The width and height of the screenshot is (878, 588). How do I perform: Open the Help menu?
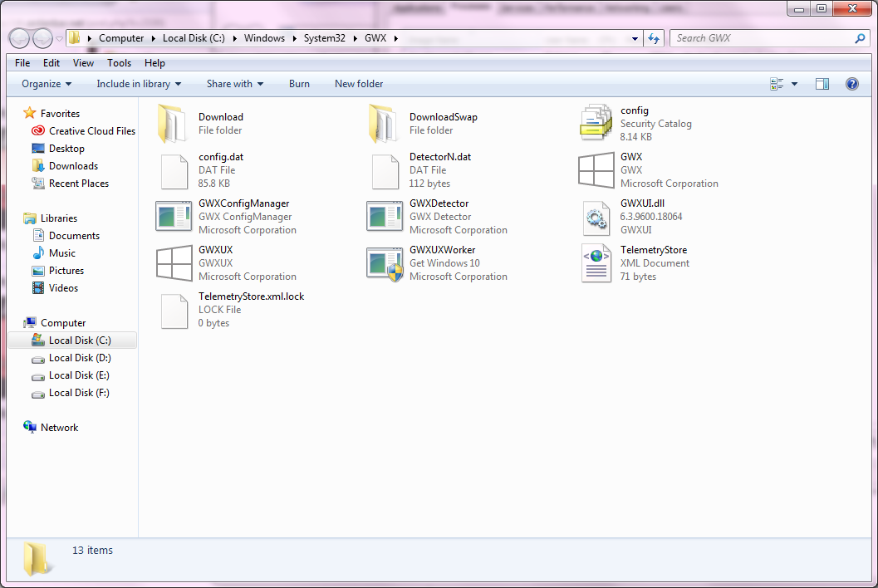coord(155,63)
